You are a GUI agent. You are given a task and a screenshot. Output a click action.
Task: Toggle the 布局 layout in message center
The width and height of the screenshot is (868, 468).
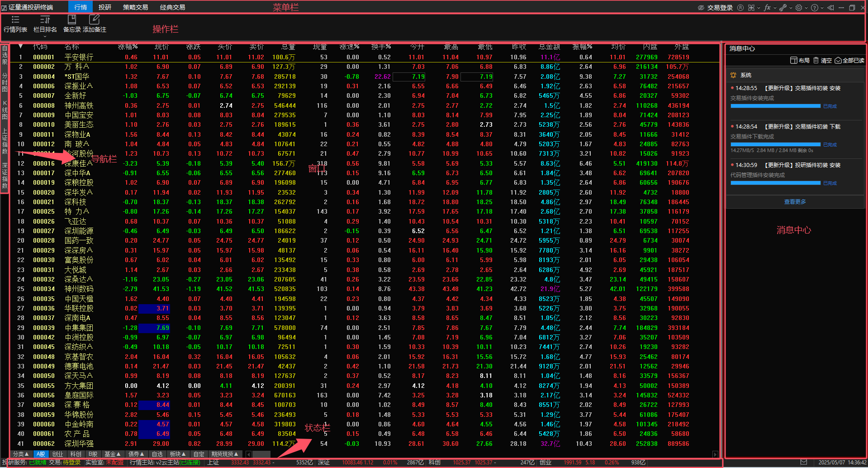pos(800,61)
